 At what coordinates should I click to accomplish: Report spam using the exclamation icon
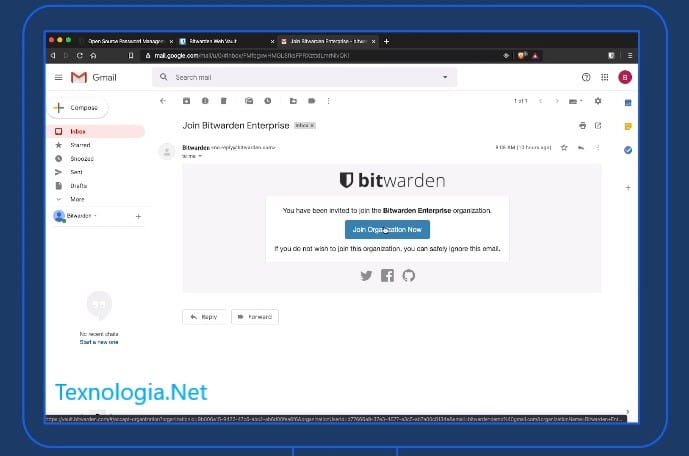pos(205,101)
